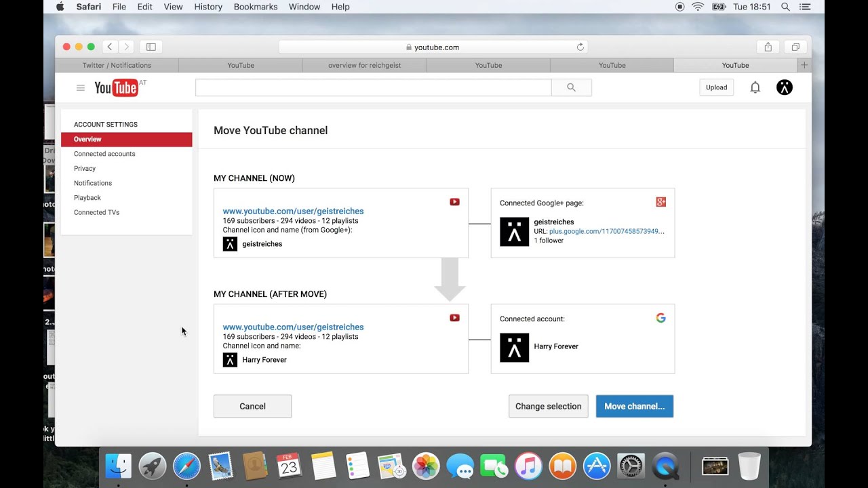
Task: Open Photos in the Dock
Action: coord(426,466)
